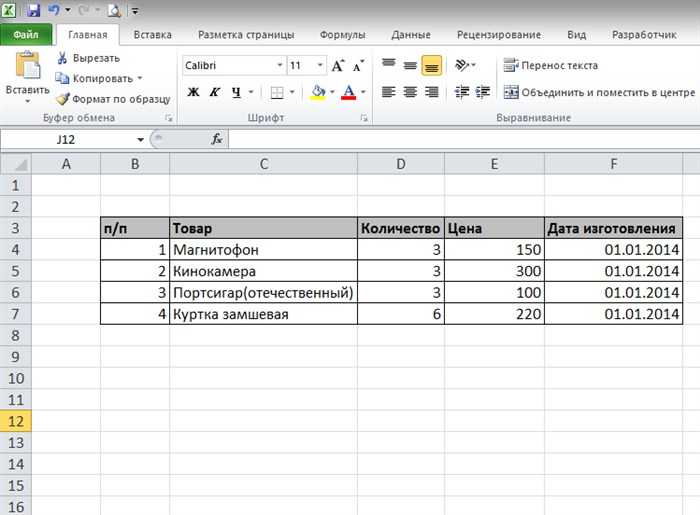Switch to the Вставка tab
The width and height of the screenshot is (700, 515).
pos(152,35)
